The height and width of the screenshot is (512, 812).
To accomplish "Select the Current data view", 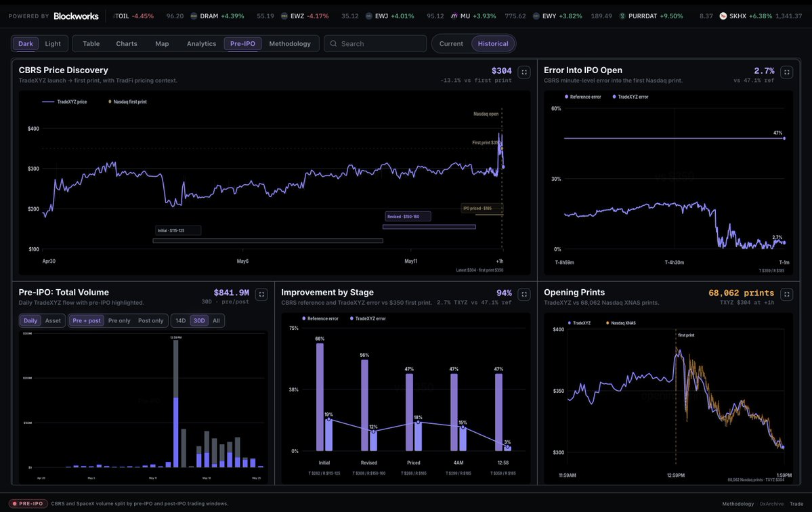I will coord(451,43).
